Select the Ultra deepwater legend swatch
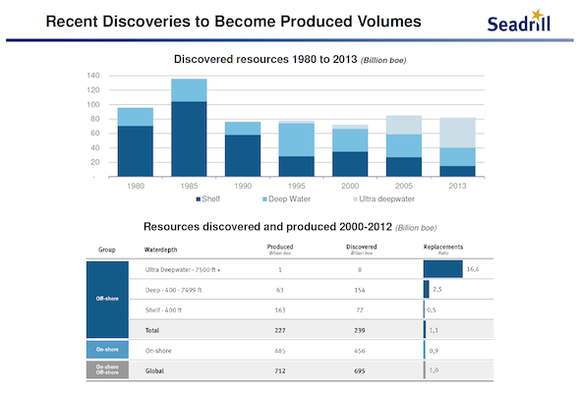This screenshot has height=394, width=580. pos(355,199)
